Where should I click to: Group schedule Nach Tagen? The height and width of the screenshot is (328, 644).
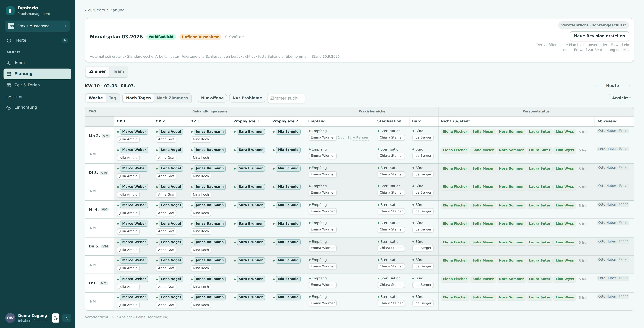coord(138,98)
